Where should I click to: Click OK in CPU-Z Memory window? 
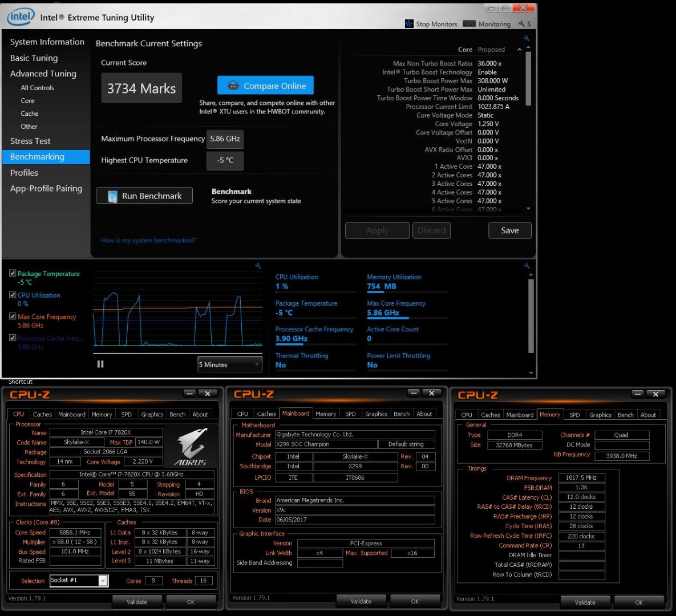639,602
